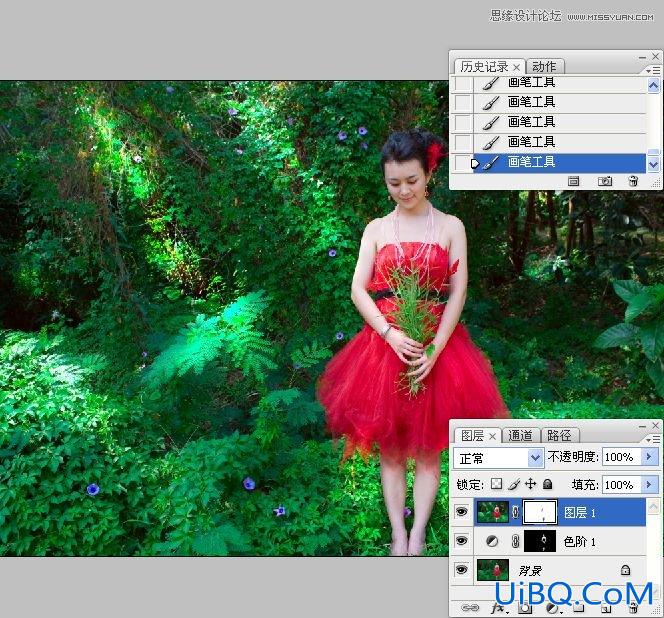
Task: Open fx layer style menu
Action: pos(498,608)
